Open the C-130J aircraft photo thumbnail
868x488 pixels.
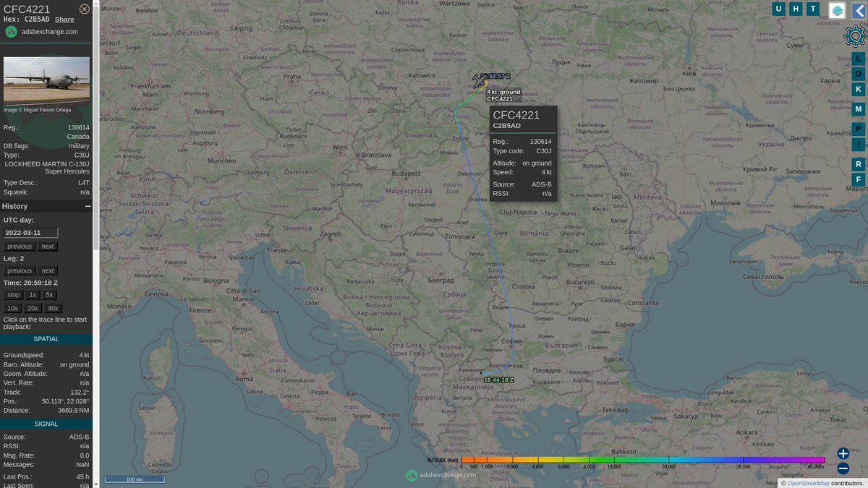point(46,80)
